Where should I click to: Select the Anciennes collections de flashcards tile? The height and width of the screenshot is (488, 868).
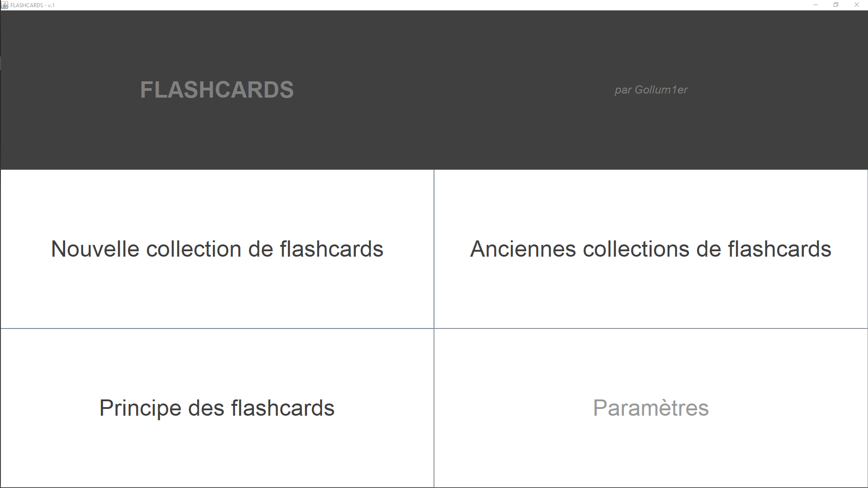(x=651, y=249)
